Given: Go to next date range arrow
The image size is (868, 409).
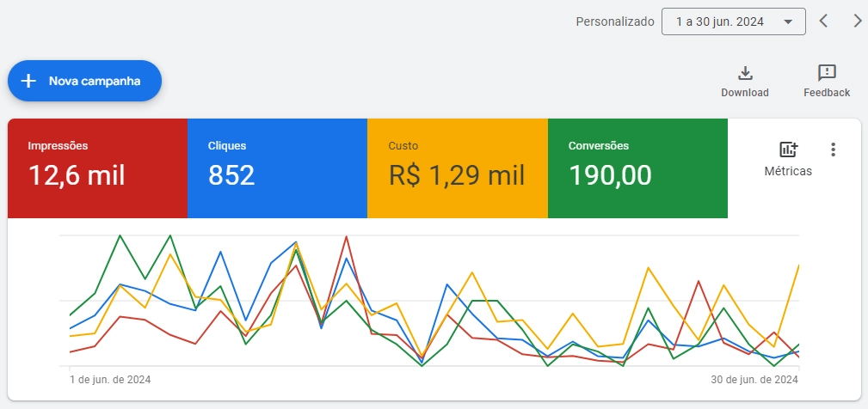Looking at the screenshot, I should pos(857,21).
